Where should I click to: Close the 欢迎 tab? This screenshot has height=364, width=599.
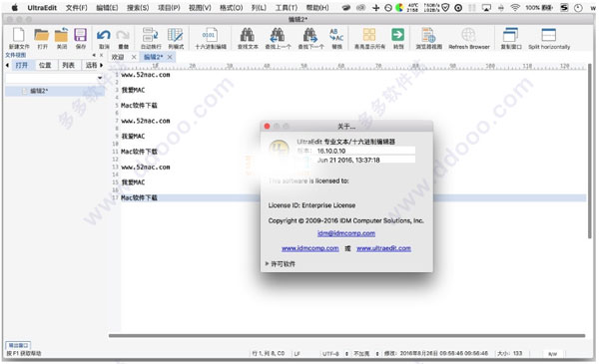(134, 57)
